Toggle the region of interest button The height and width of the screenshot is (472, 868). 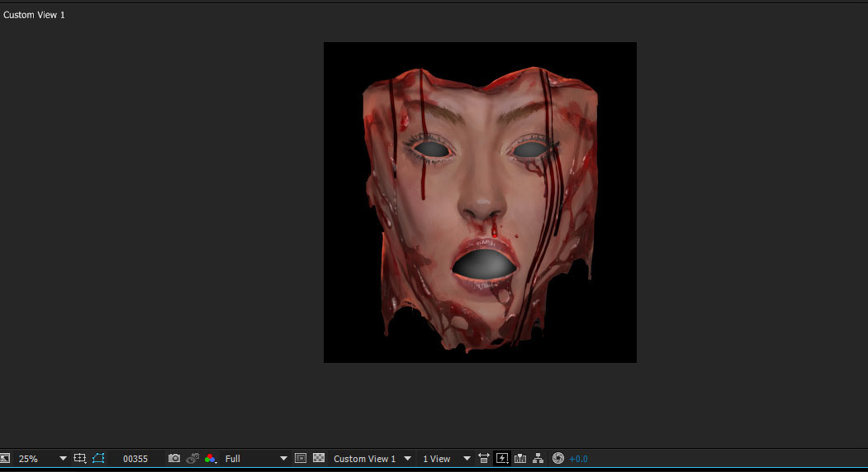click(301, 459)
